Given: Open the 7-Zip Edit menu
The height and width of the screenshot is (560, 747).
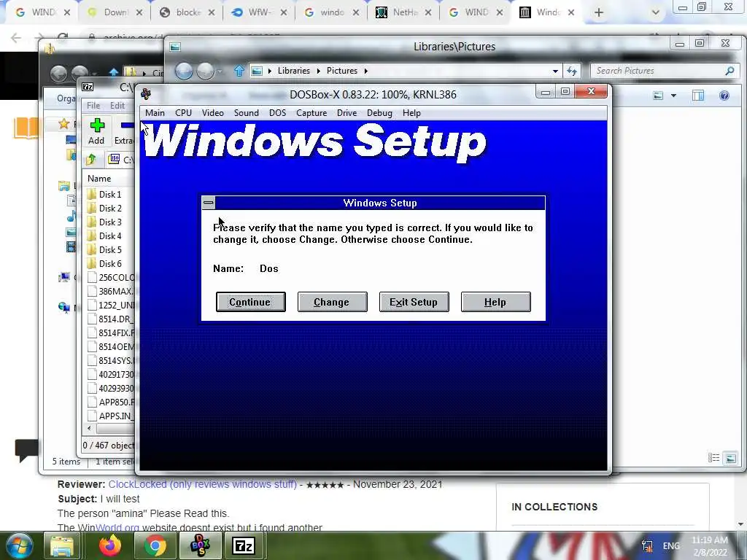Looking at the screenshot, I should pos(117,106).
